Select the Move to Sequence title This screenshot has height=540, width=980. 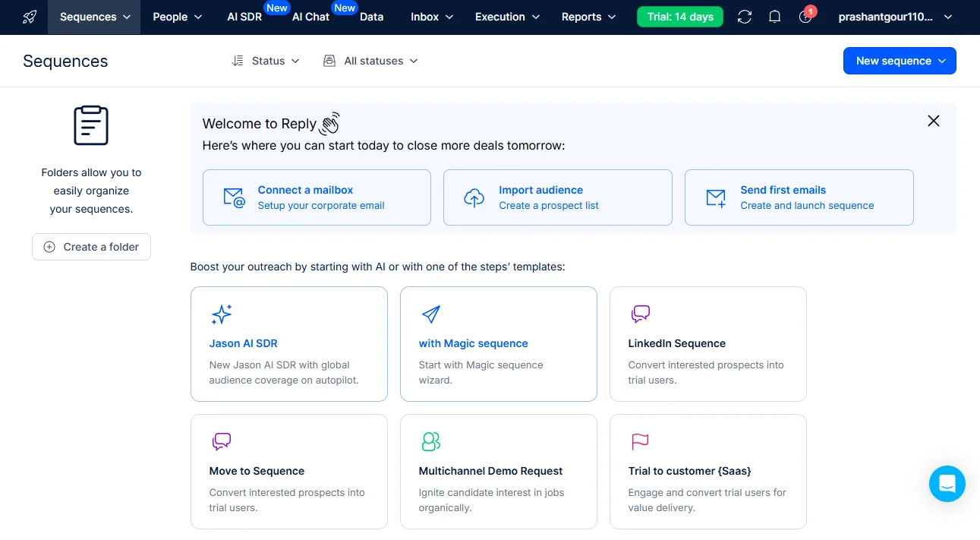(x=257, y=471)
